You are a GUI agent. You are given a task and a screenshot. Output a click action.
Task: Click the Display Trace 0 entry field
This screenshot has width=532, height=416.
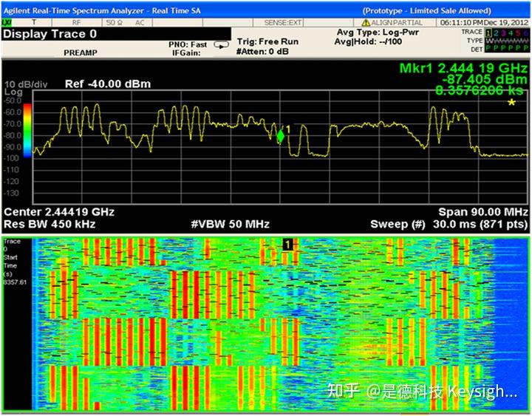tap(116, 34)
